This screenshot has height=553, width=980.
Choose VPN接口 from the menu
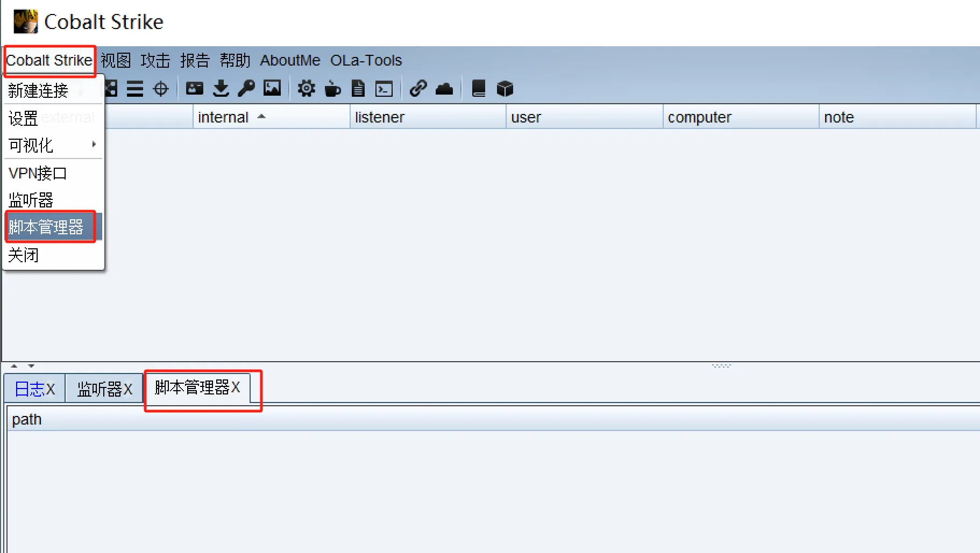click(x=53, y=173)
